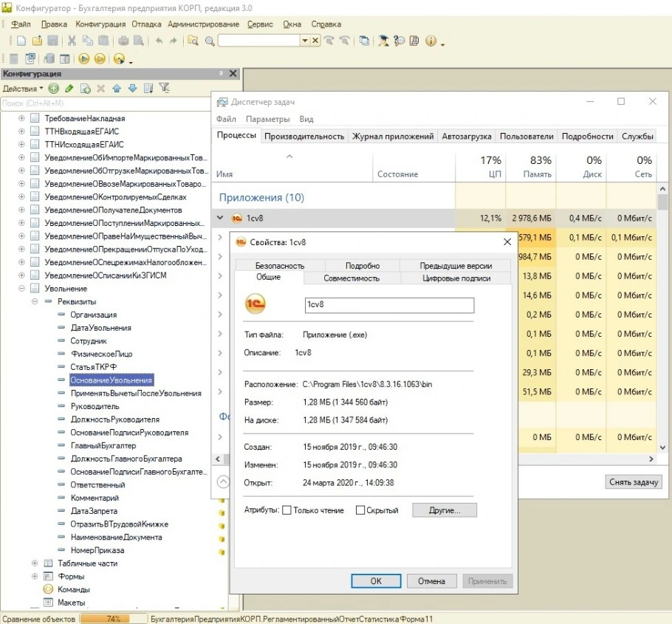Click the Cut scissors icon in main toolbar
This screenshot has width=672, height=624.
(x=72, y=41)
